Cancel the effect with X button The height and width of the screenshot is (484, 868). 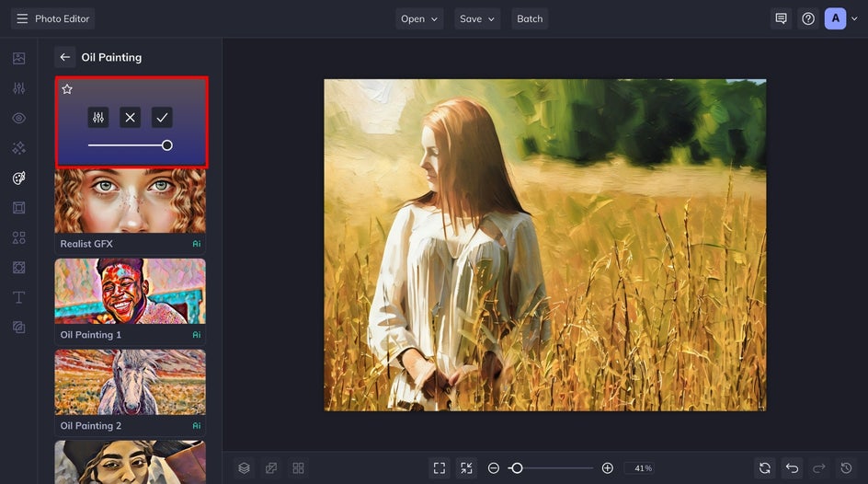click(x=130, y=118)
